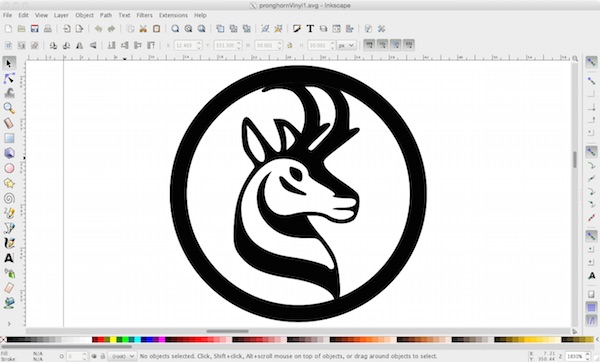Select the Bezier pen tool
Image resolution: width=600 pixels, height=362 pixels.
click(9, 228)
